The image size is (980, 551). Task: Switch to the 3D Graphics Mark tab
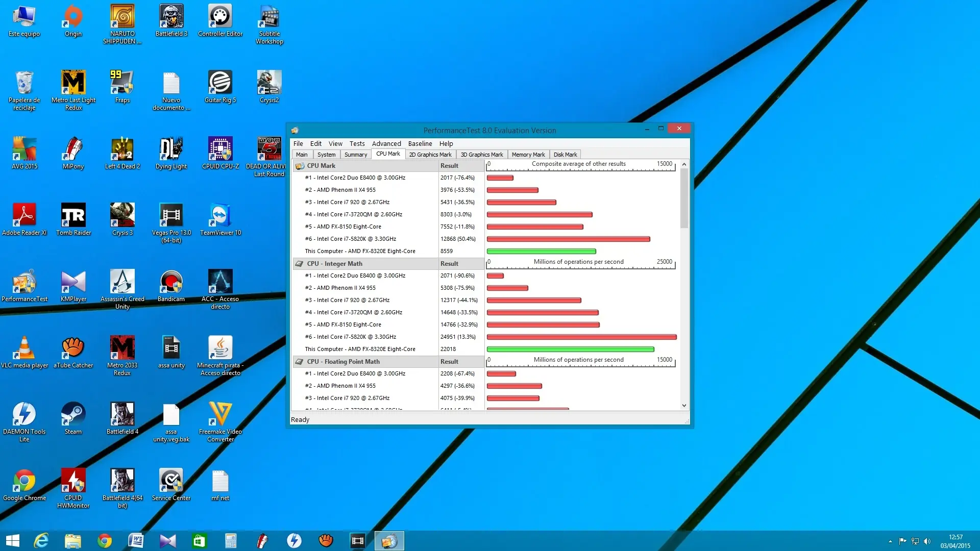(481, 155)
